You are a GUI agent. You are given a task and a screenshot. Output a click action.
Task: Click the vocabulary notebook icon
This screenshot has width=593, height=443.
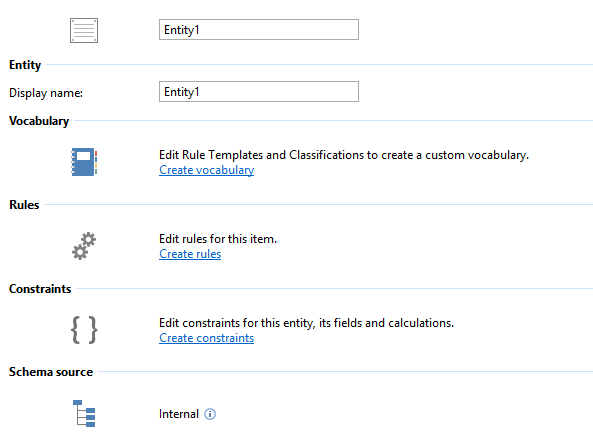(x=84, y=162)
